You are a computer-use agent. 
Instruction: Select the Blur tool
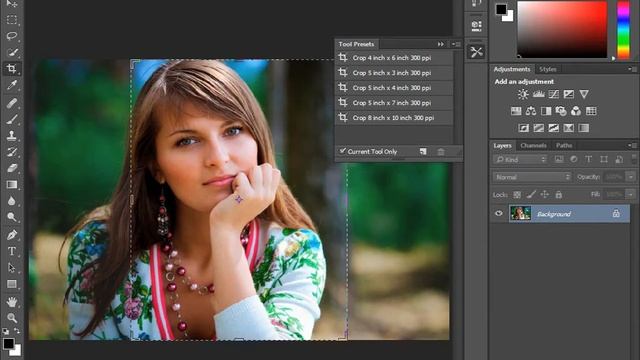(x=12, y=201)
